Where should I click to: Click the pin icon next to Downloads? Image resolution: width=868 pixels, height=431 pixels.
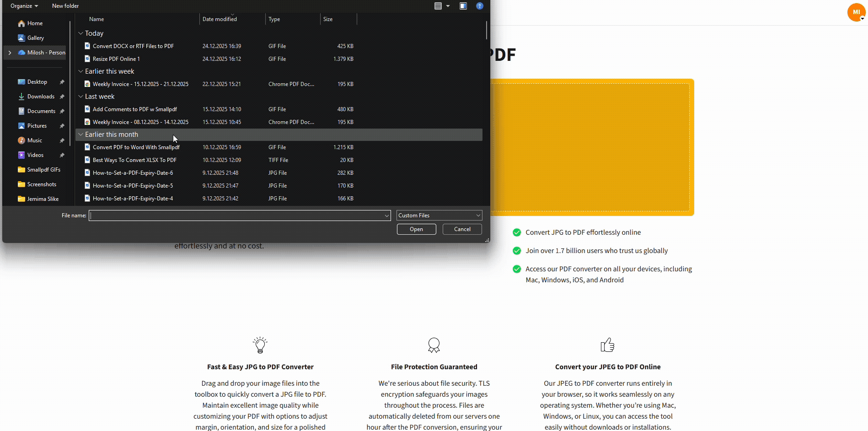coord(62,97)
